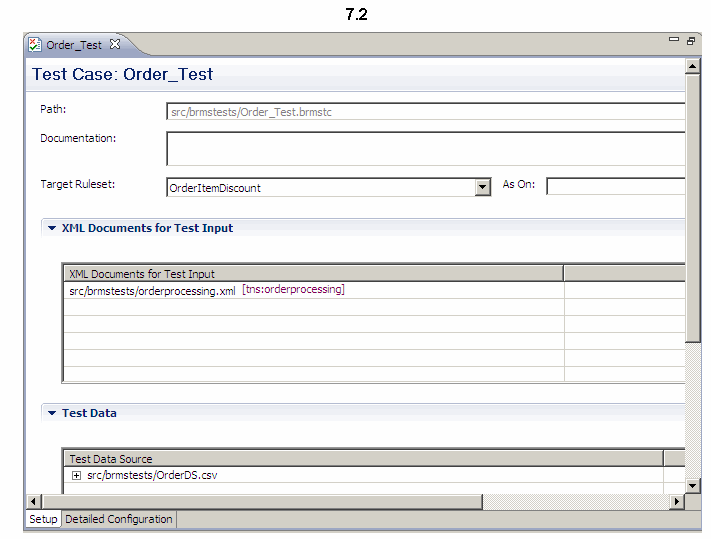Switch to Detailed Configuration tab

click(x=119, y=519)
